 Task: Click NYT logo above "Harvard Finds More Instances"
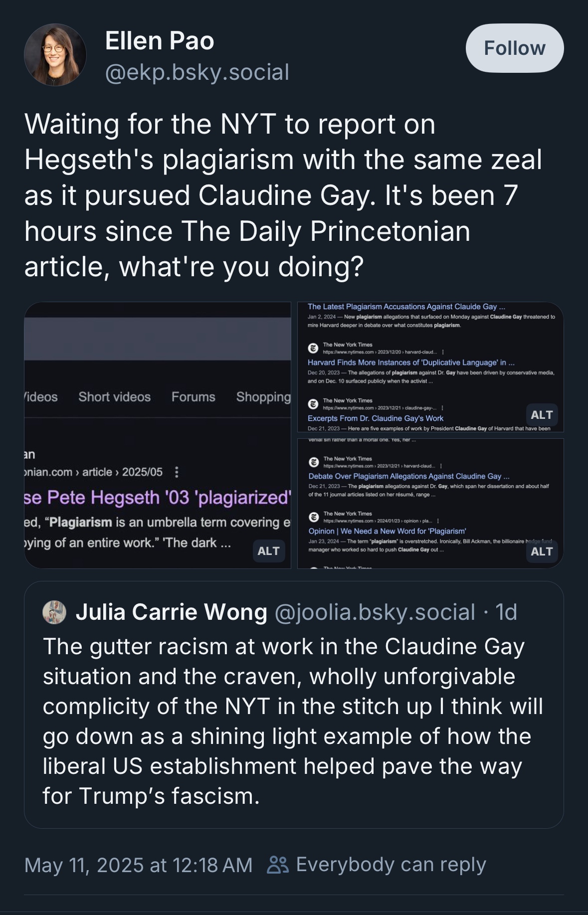(x=313, y=348)
